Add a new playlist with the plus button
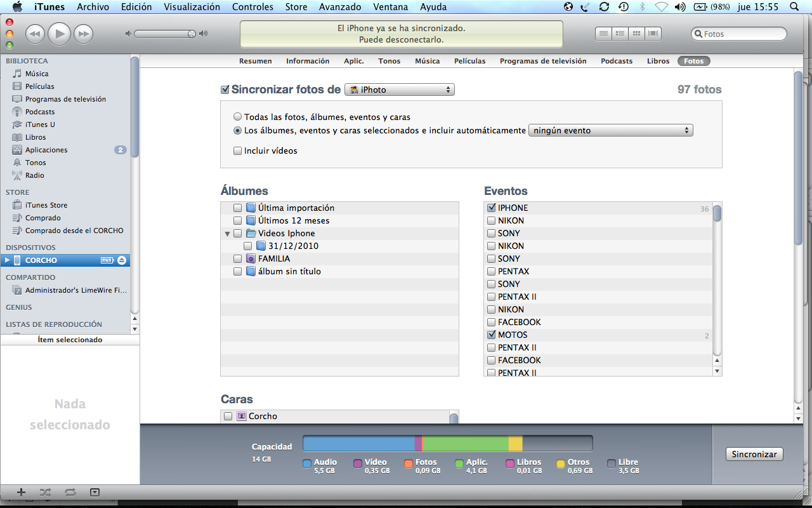 point(21,492)
